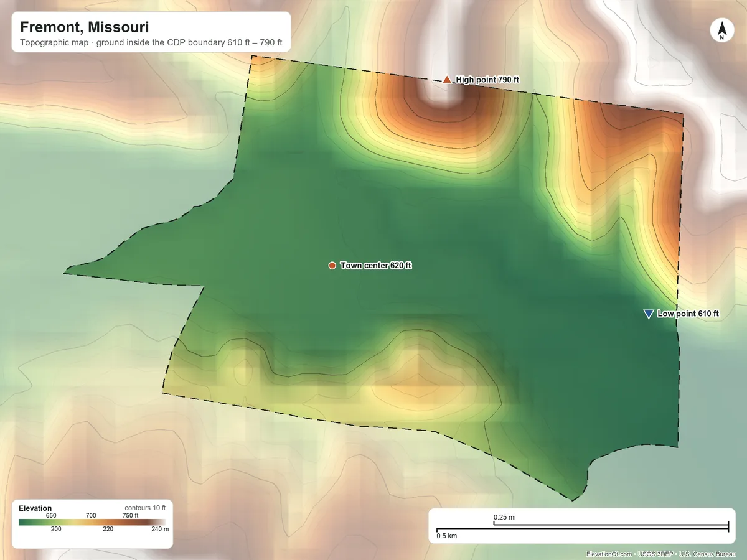Click the elevation color gradient bar

tap(93, 523)
